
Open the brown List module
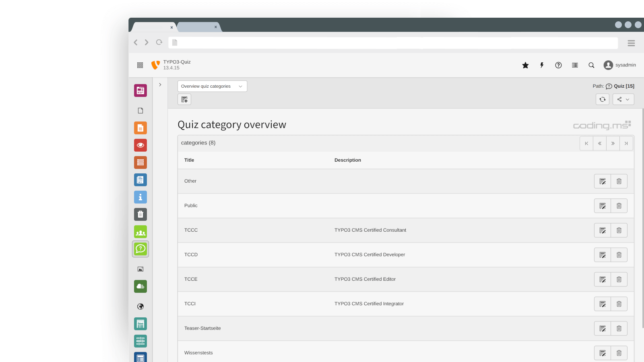pyautogui.click(x=140, y=162)
